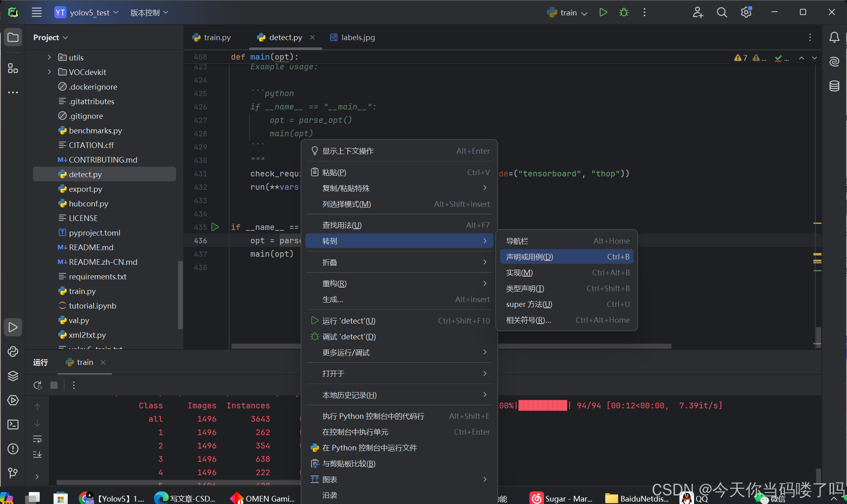Click 运行 'detect' in the context menu
Image resolution: width=847 pixels, height=504 pixels.
click(x=349, y=321)
